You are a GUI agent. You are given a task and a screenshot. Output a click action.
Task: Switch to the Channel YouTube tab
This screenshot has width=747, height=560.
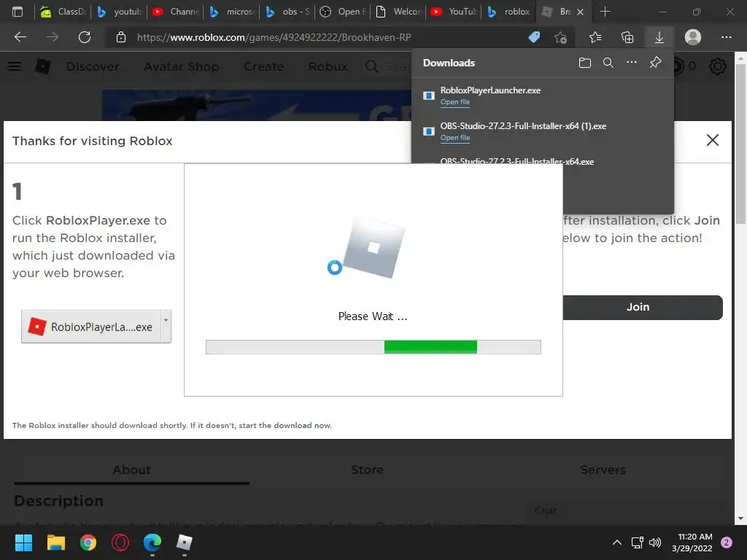pyautogui.click(x=176, y=12)
